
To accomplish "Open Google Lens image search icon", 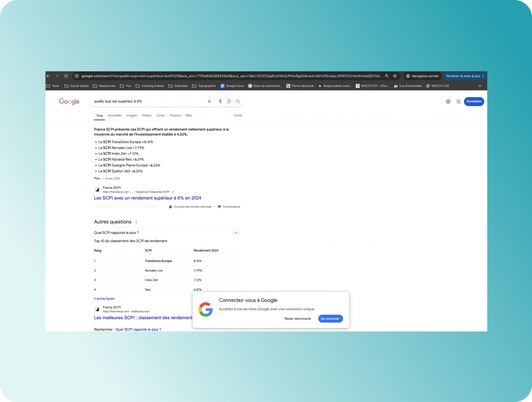I will coord(229,101).
